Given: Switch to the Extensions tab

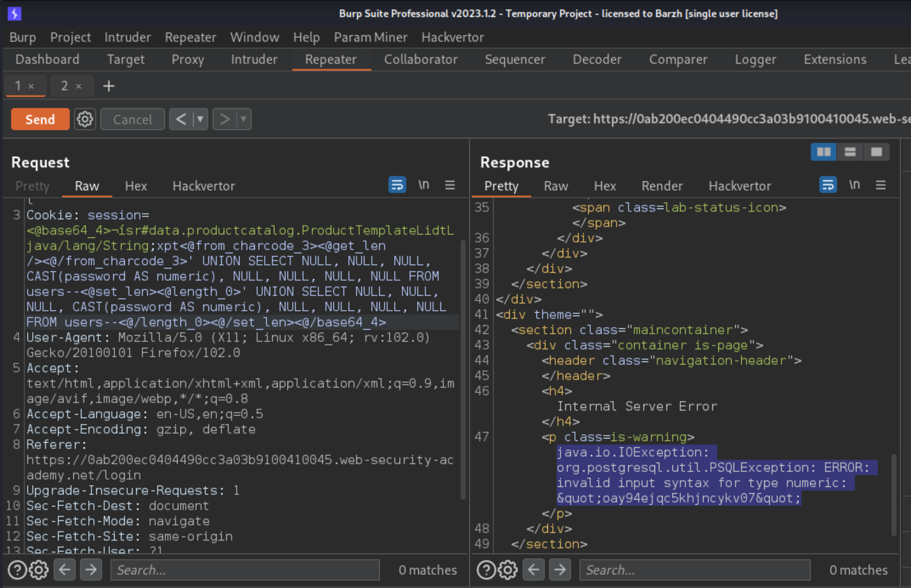Looking at the screenshot, I should tap(835, 60).
